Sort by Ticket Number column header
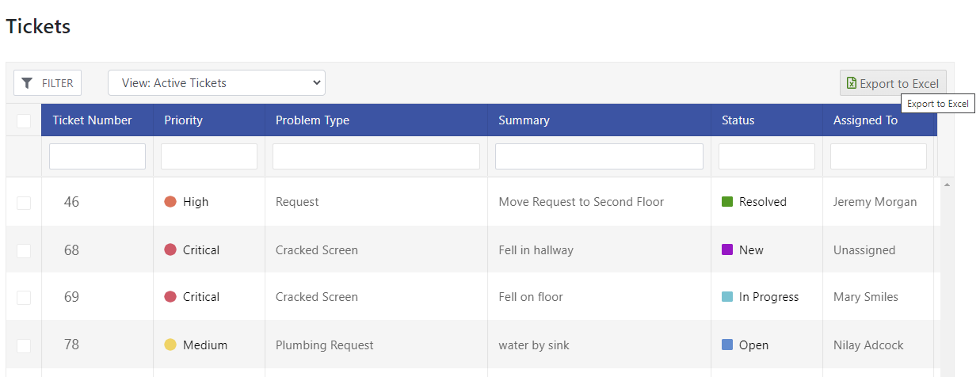 93,120
